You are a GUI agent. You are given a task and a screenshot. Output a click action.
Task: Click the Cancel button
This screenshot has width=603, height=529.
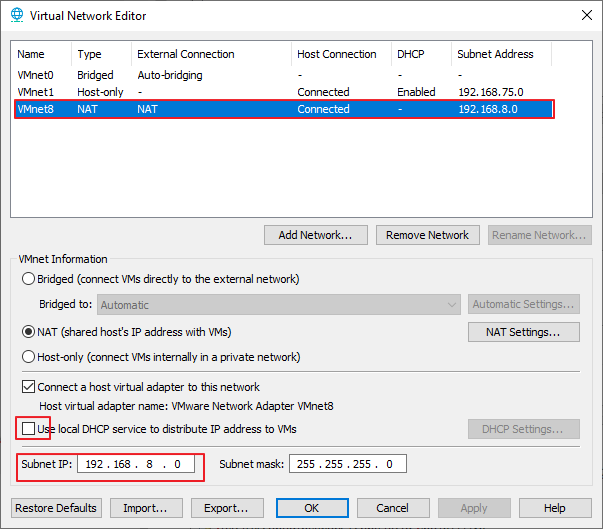(393, 508)
